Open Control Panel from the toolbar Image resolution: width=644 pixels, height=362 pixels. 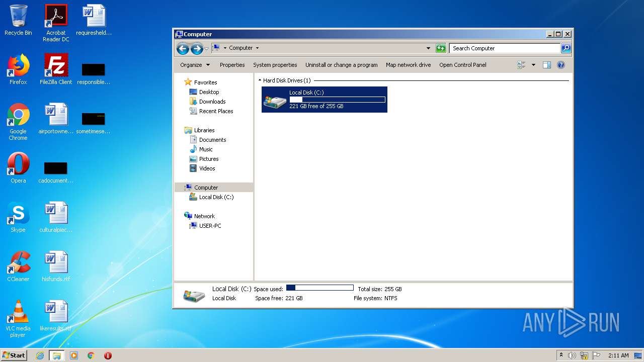462,65
